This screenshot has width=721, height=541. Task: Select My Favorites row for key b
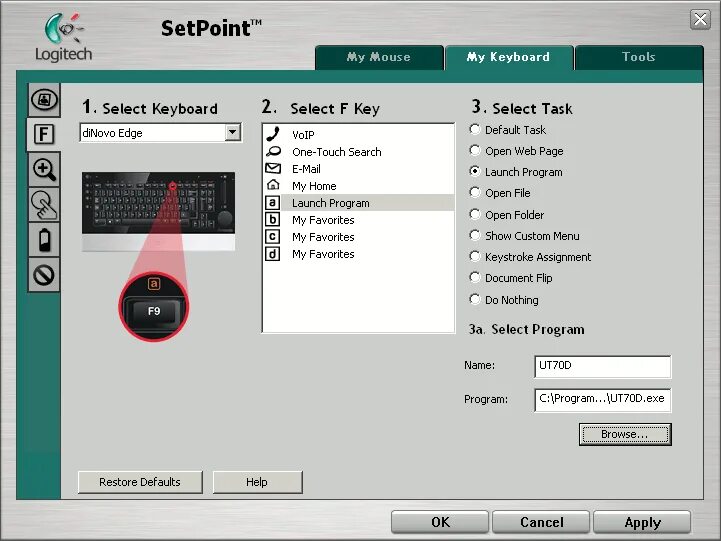pyautogui.click(x=359, y=220)
